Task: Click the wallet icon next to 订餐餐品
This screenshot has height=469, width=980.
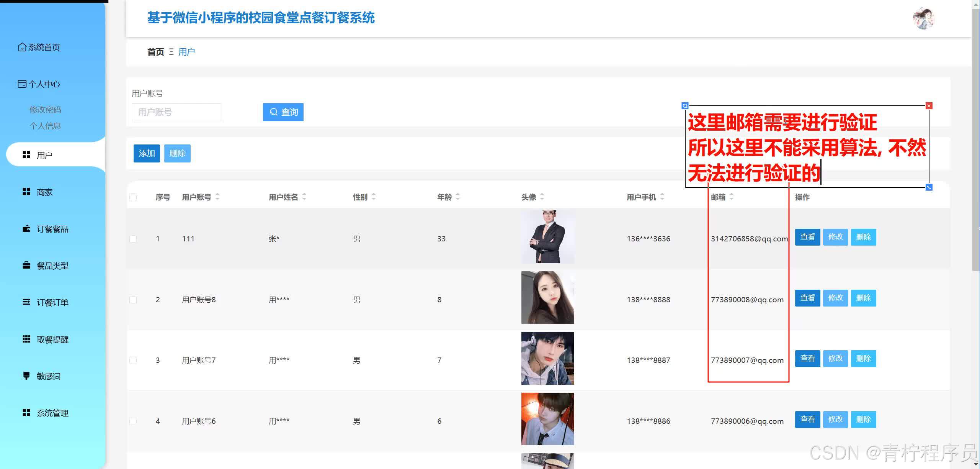Action: [26, 229]
